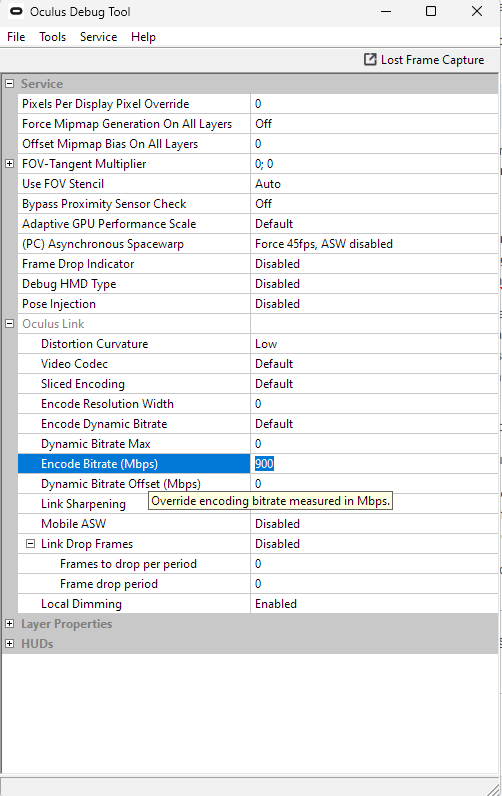
Task: Select the Bypass Proximity Sensor Check label
Action: click(x=104, y=204)
